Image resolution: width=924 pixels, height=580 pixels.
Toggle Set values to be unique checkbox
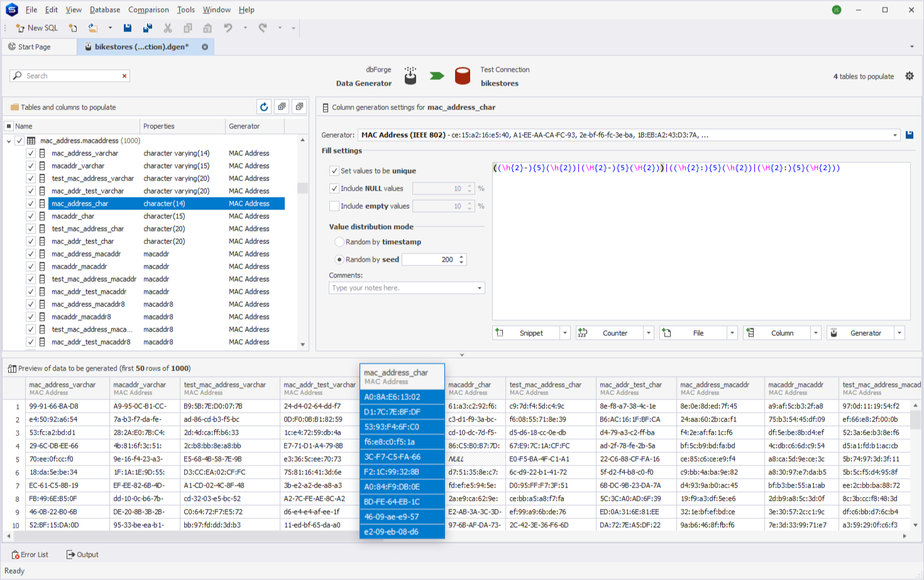click(x=334, y=170)
